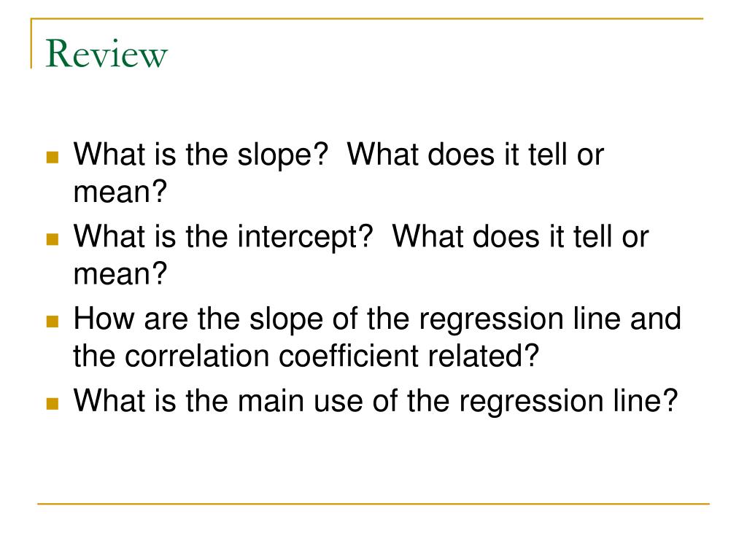
Task: Click the gold horizontal line at slide bottom
Action: coord(373,503)
